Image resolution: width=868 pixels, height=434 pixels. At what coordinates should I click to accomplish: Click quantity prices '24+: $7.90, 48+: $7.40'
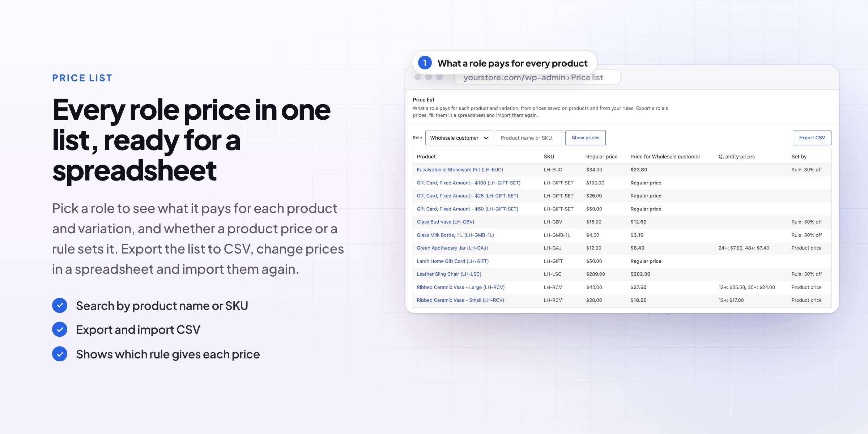[744, 248]
